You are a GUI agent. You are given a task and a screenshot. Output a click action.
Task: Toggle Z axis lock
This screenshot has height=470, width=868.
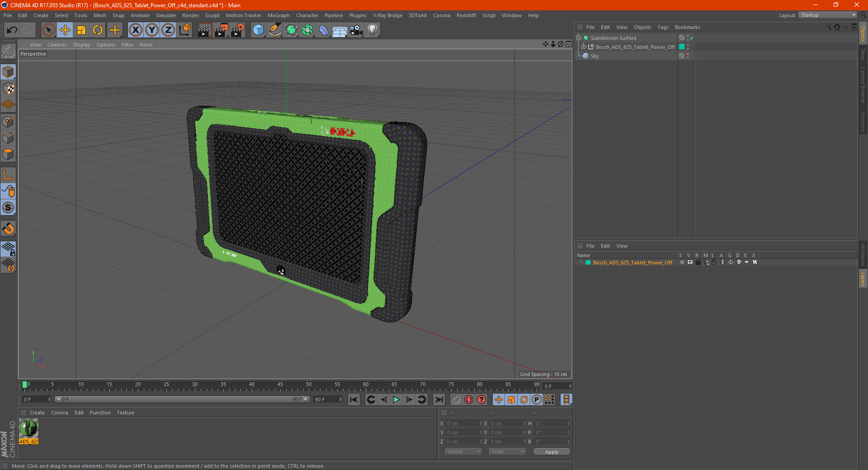(x=168, y=30)
